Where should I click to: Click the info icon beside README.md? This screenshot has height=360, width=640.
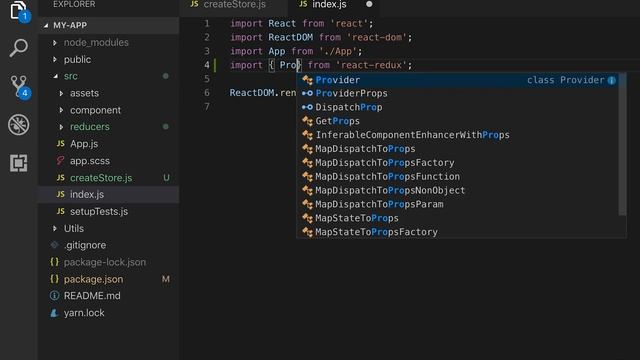(54, 296)
